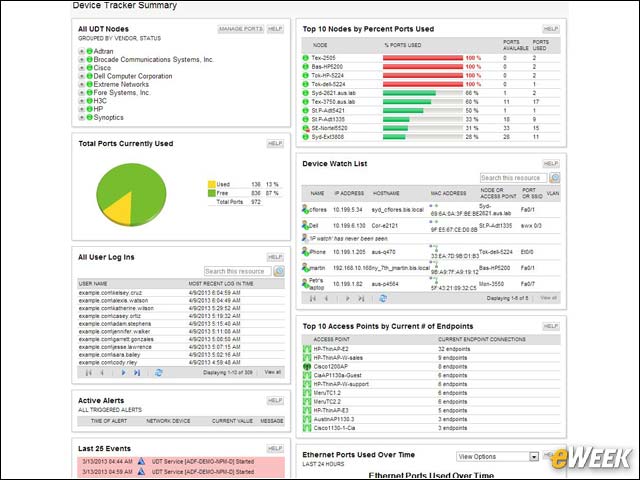The image size is (640, 480).
Task: Jump to last page of user log ins
Action: pyautogui.click(x=137, y=373)
